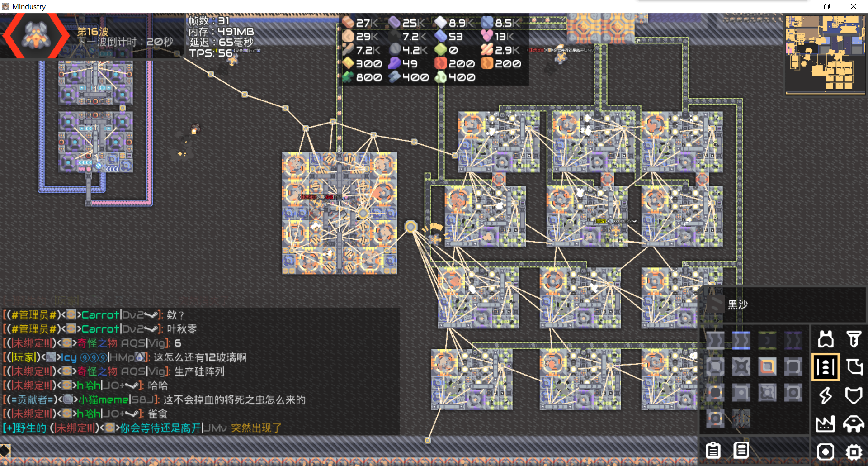Viewport: 868px width, 466px height.
Task: Open the production drill category
Action: [x=854, y=339]
